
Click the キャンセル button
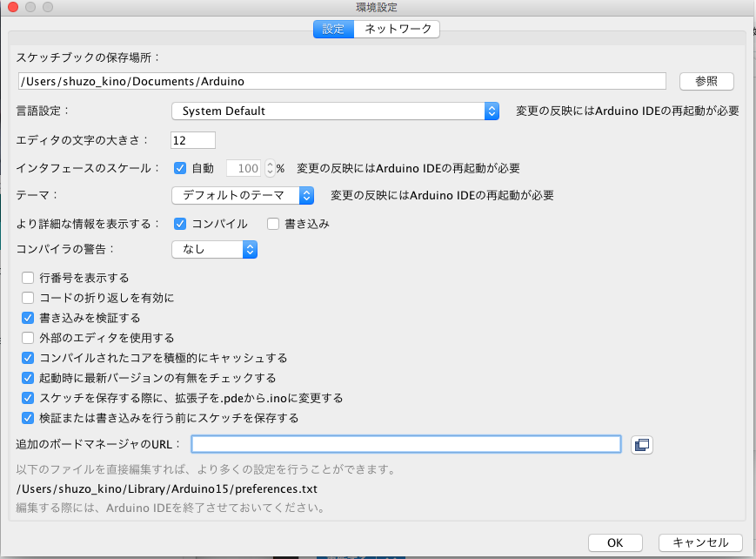coord(700,542)
